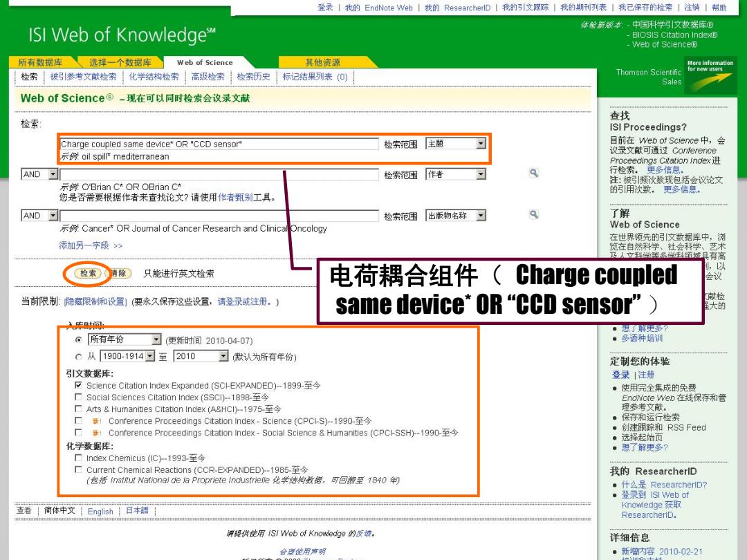Tick Science Citation Index Expanded checkbox
This screenshot has width=747, height=560.
point(79,385)
